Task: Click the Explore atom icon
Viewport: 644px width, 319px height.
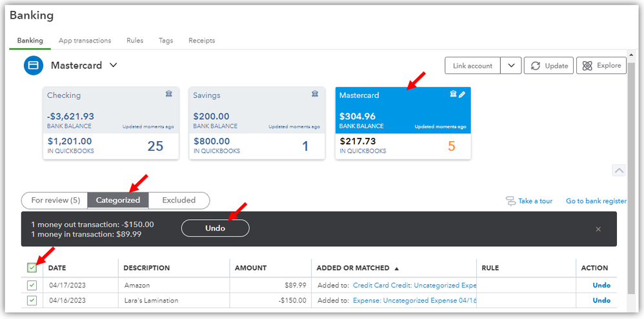Action: 587,66
